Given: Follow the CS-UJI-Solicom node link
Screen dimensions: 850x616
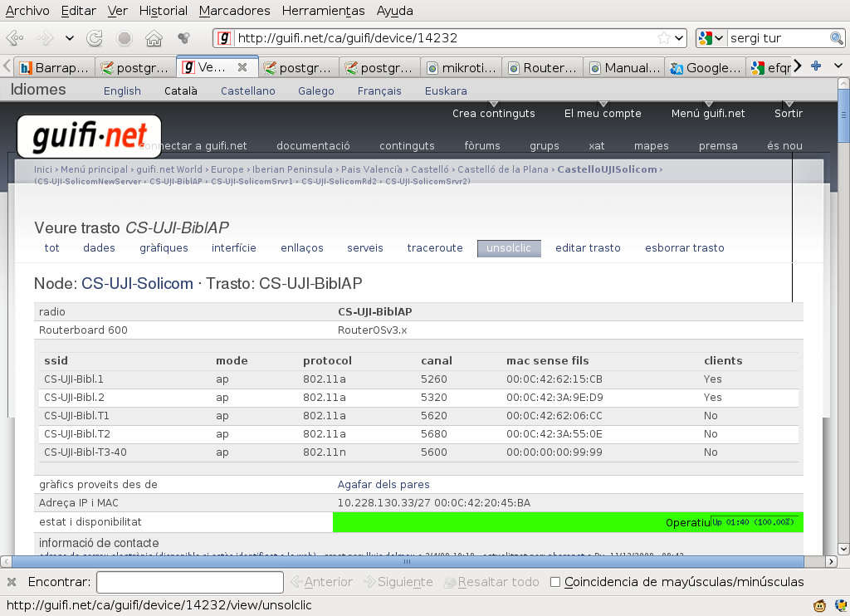Looking at the screenshot, I should (137, 284).
